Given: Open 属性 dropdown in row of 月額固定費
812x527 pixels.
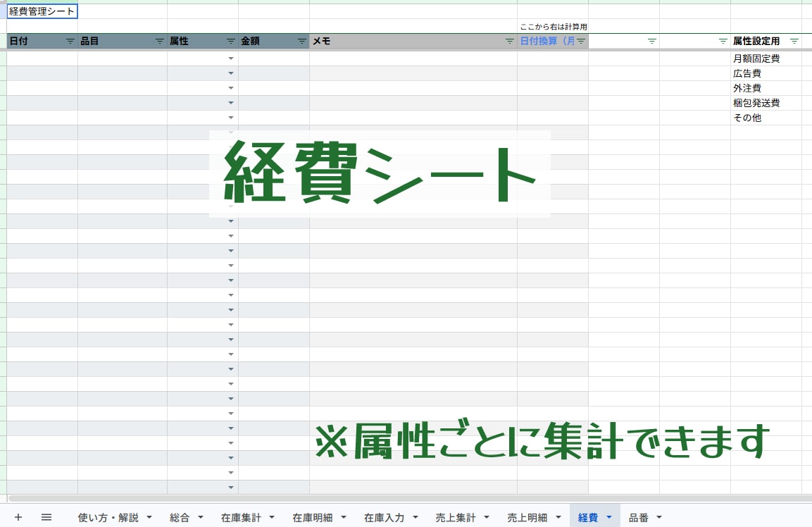Looking at the screenshot, I should pyautogui.click(x=231, y=58).
